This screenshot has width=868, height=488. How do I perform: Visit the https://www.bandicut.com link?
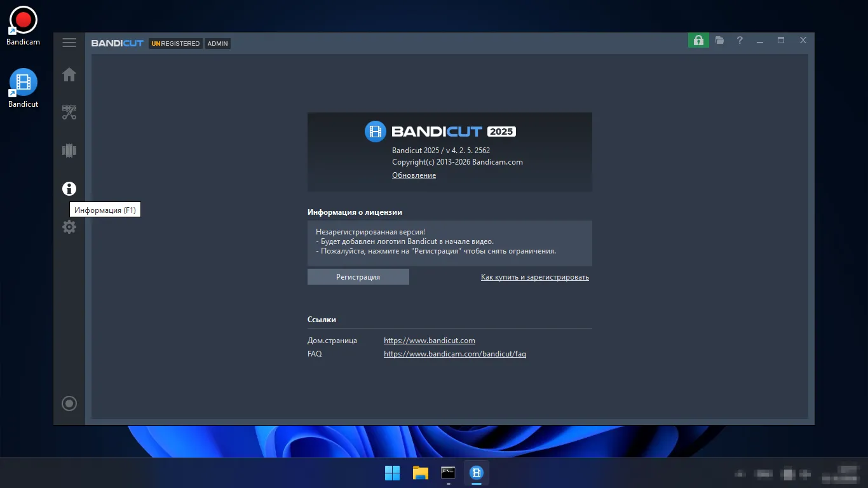tap(430, 341)
